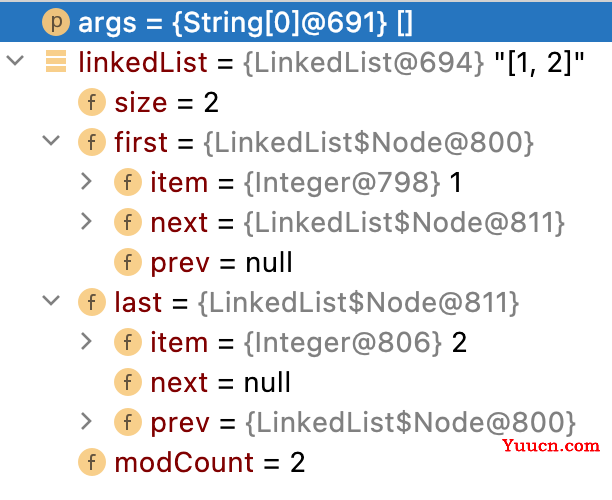Select the modCount = 2 row
612x500 pixels.
[x=306, y=462]
